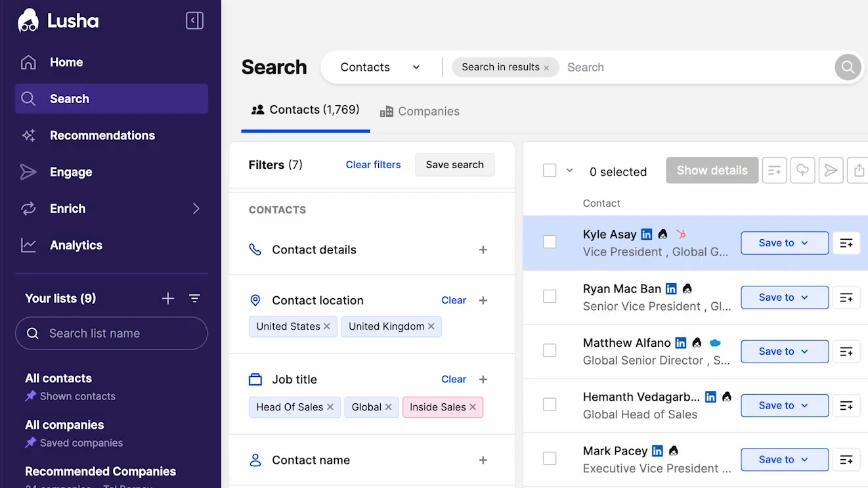
Task: Collapse the sidebar panel icon
Action: tap(195, 21)
